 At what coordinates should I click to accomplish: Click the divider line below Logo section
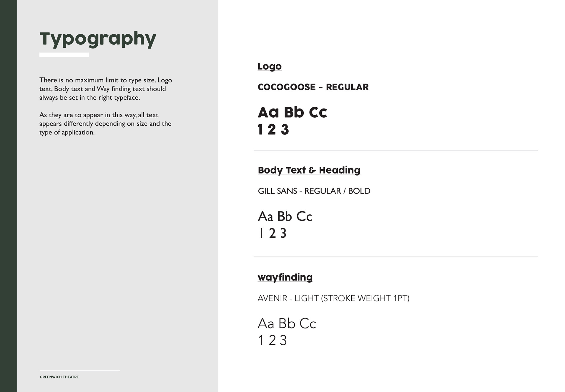396,150
